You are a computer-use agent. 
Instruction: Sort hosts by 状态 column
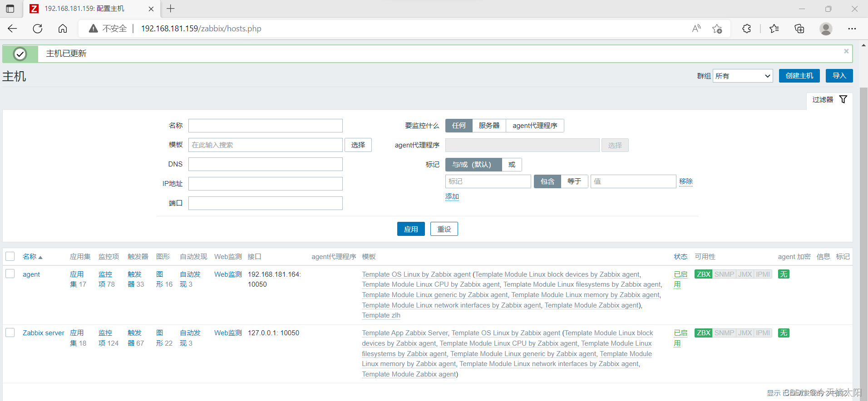(681, 257)
